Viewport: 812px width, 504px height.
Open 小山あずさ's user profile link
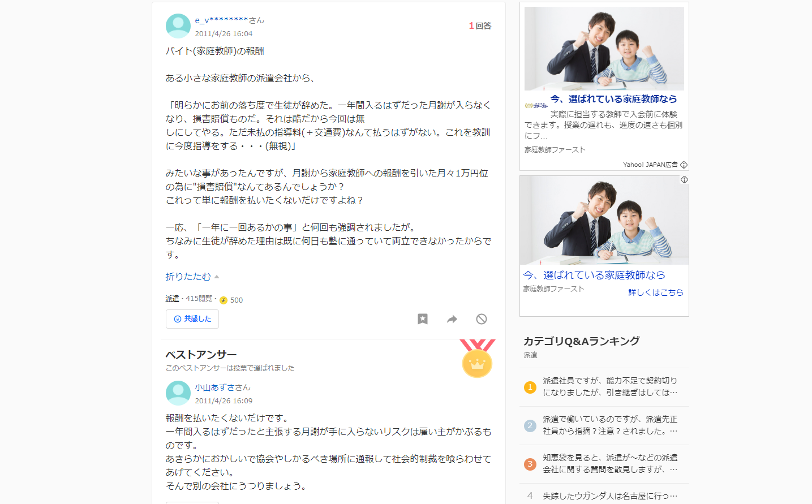222,387
